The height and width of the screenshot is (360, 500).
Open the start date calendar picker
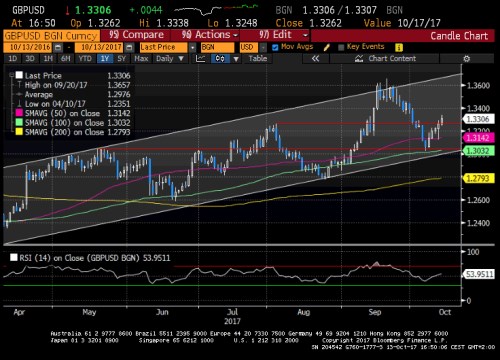pyautogui.click(x=58, y=47)
